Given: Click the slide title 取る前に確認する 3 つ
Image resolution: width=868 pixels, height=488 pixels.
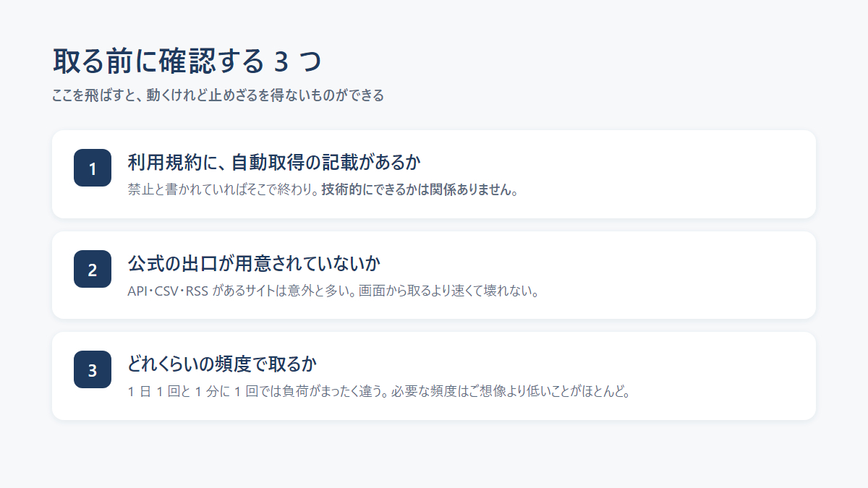Looking at the screenshot, I should point(187,61).
